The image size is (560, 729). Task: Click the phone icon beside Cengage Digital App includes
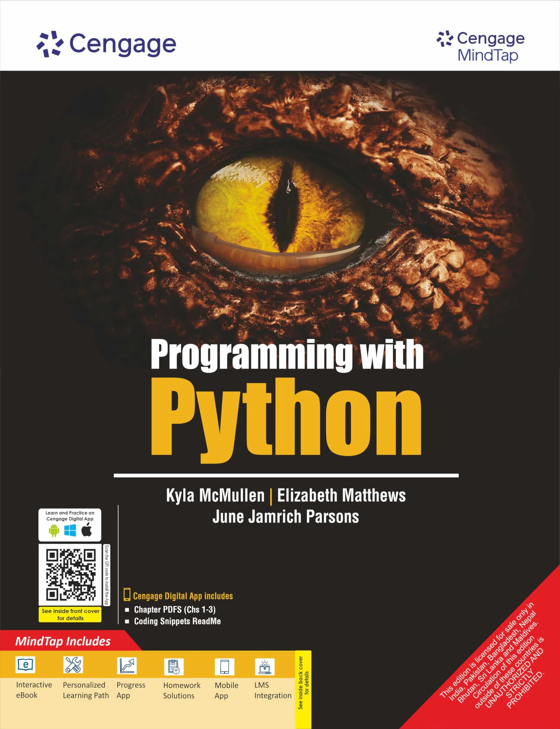point(127,595)
